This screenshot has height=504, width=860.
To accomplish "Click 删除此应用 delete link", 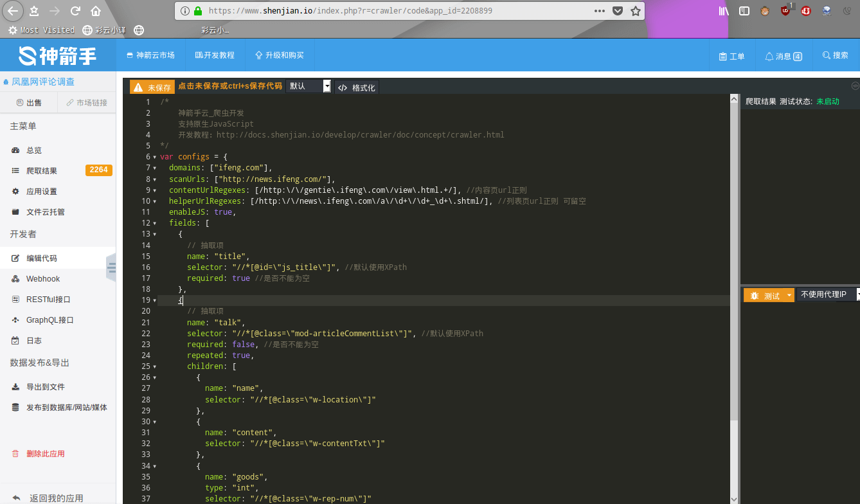I will tap(45, 454).
